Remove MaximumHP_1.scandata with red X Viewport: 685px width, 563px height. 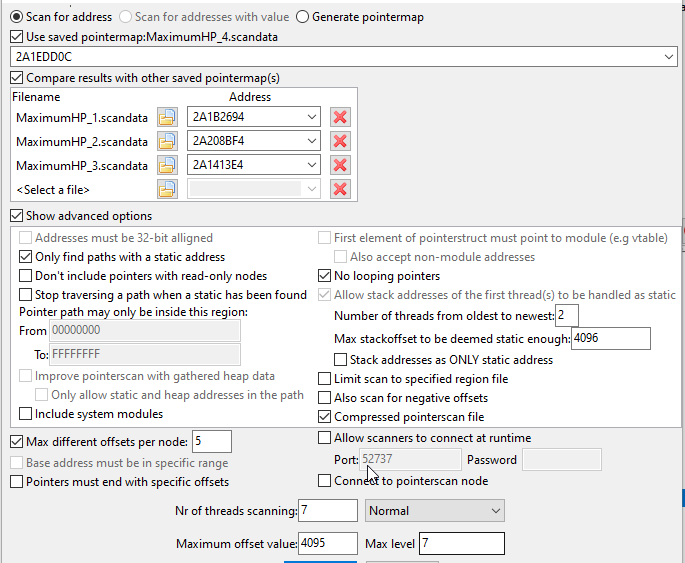pos(340,118)
